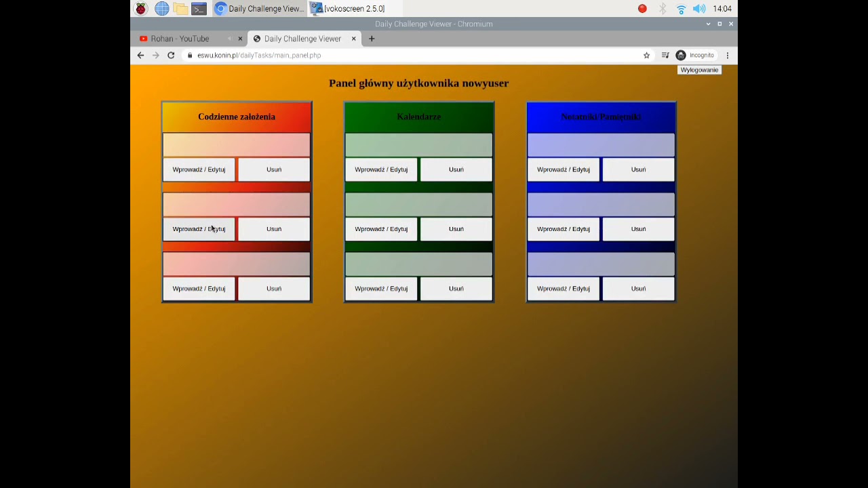Click first Wprowadź / Edytuj in Kalendarze
This screenshot has height=488, width=868.
coord(381,169)
